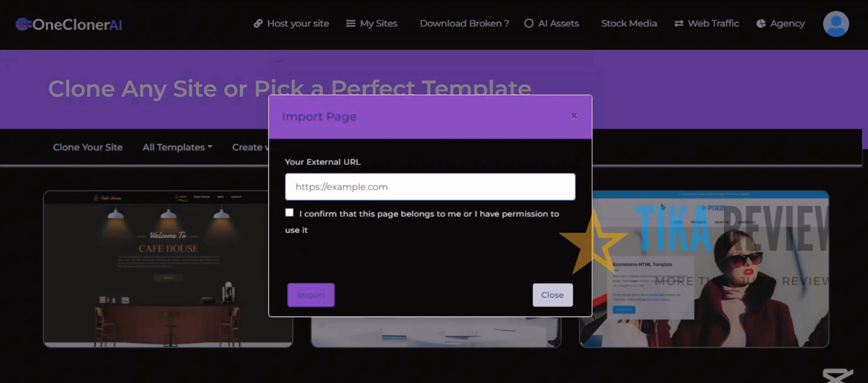This screenshot has width=868, height=383.
Task: Click the OneClonerAI globe logo icon
Action: 23,24
